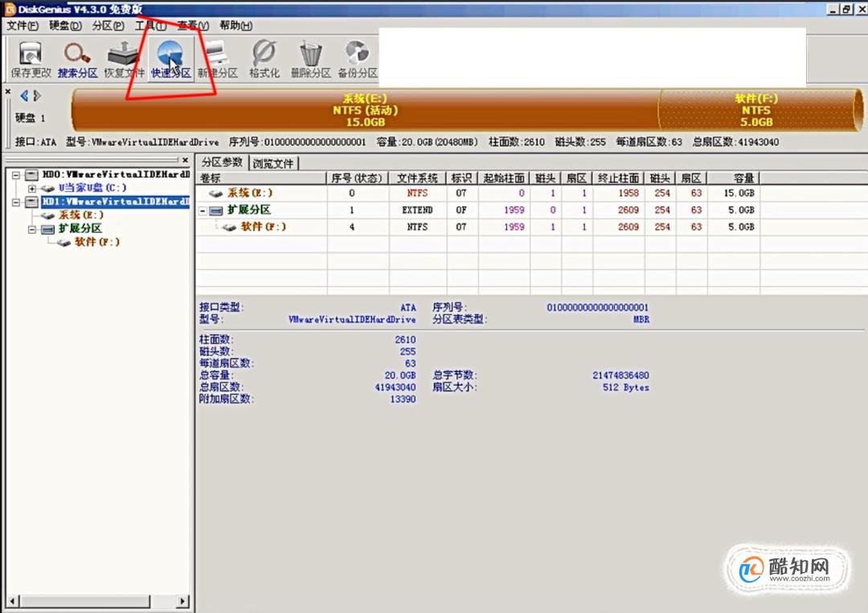Click the 序号(状态) column header

358,178
